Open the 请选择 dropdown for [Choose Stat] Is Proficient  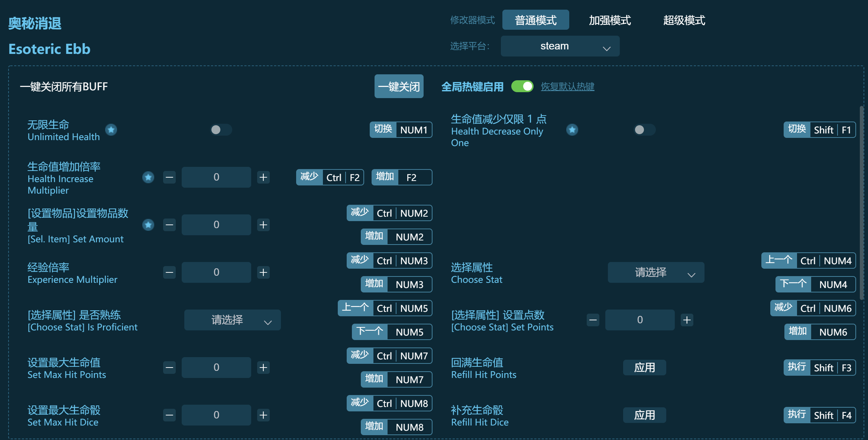click(232, 320)
